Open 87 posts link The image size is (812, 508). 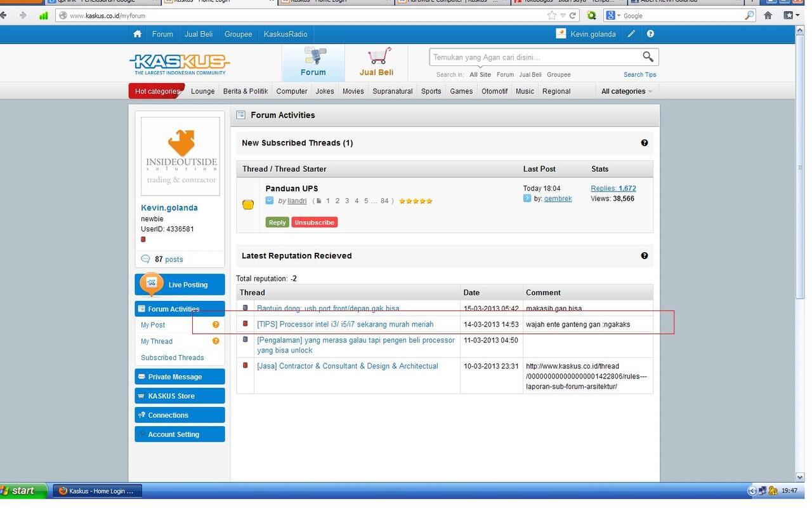(x=169, y=259)
